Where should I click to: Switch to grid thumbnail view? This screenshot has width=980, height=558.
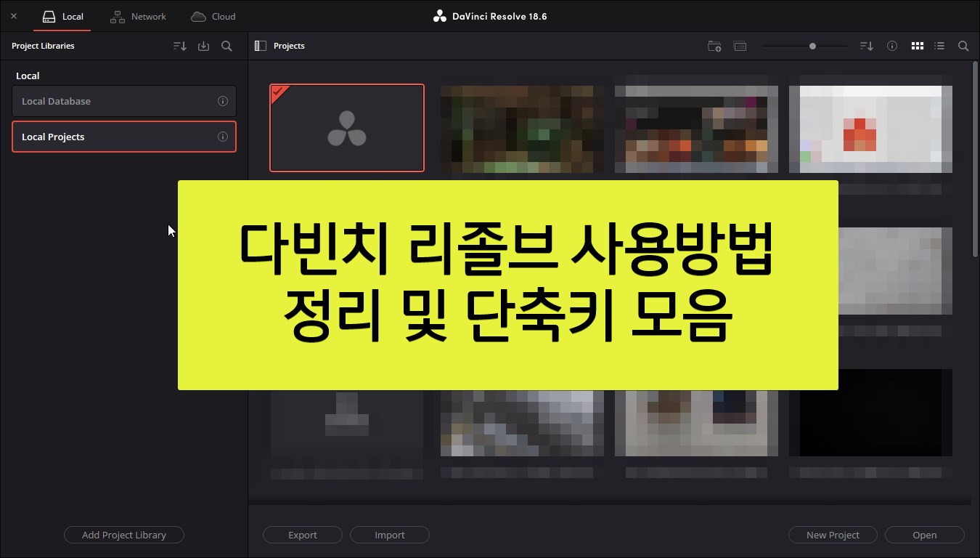918,46
